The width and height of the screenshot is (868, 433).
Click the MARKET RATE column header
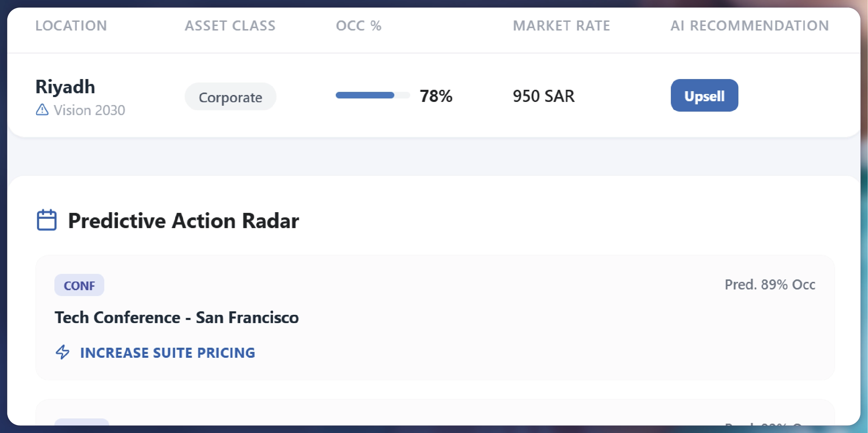pos(561,26)
